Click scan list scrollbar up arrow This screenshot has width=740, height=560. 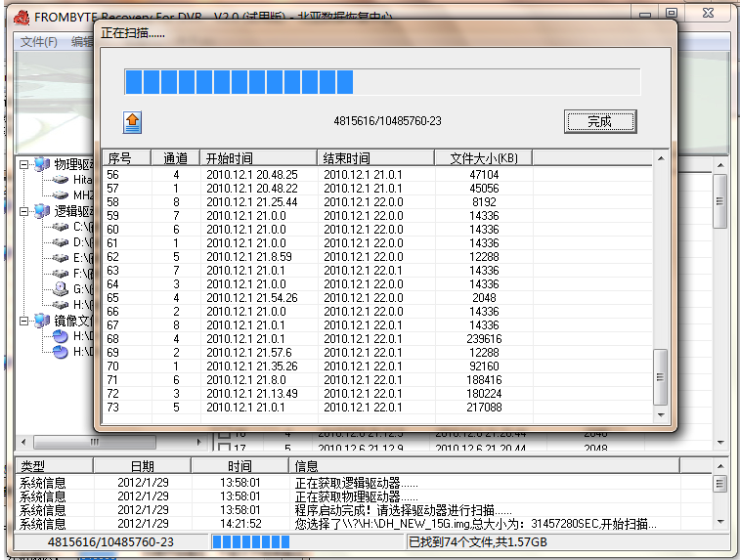pyautogui.click(x=661, y=158)
